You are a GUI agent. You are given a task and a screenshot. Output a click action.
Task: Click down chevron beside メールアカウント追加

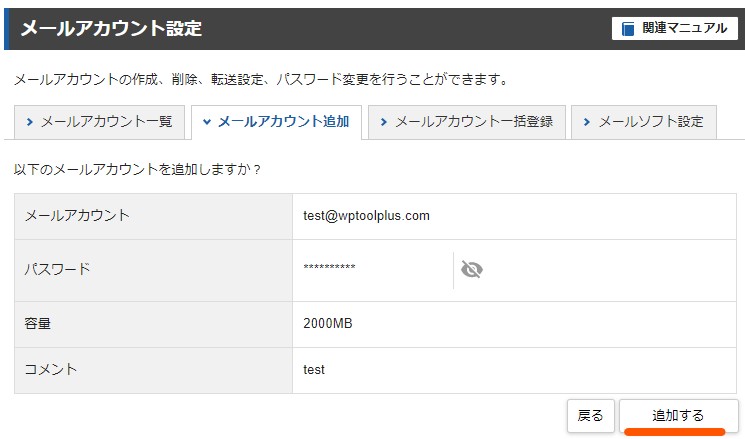tap(206, 122)
